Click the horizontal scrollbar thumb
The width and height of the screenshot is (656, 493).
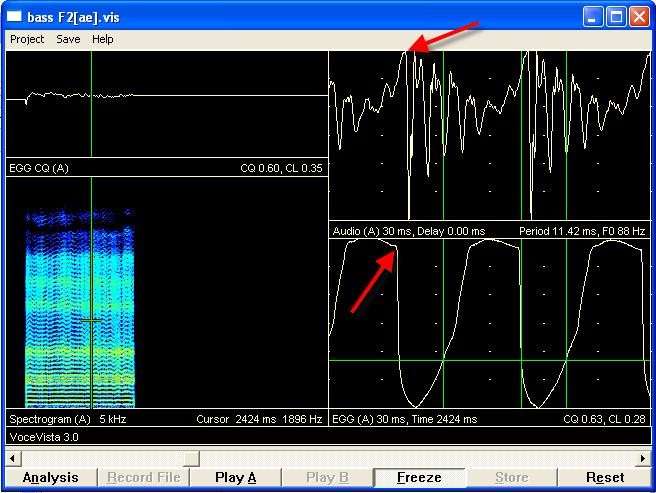pyautogui.click(x=192, y=458)
